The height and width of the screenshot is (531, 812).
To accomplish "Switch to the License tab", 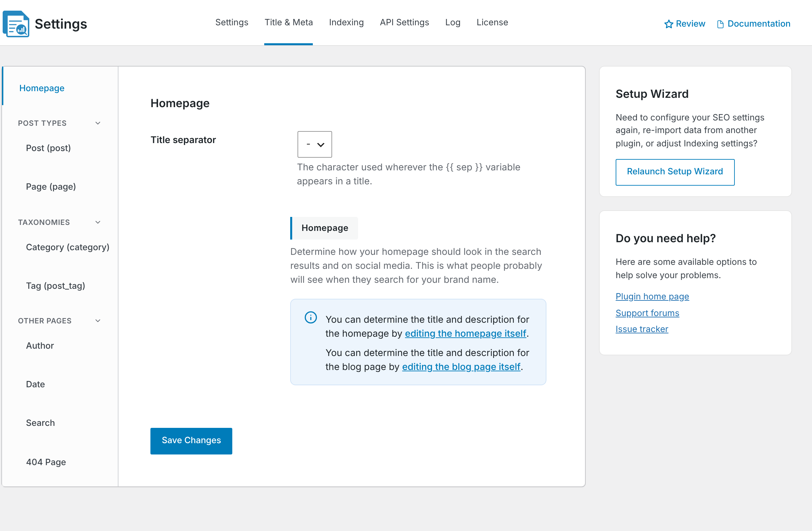I will pos(492,23).
